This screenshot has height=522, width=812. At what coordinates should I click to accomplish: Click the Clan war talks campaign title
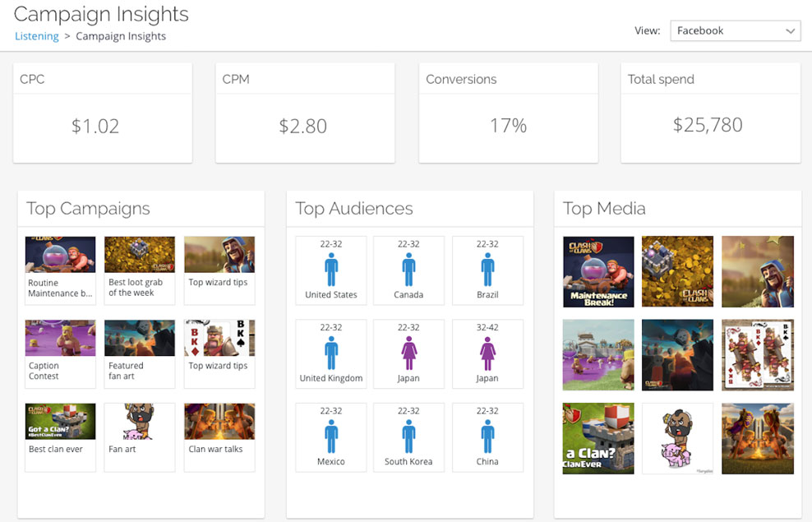(215, 449)
